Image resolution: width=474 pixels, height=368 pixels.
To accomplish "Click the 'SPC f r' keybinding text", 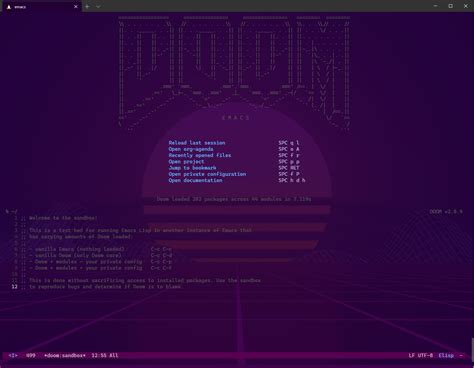I will coord(289,155).
